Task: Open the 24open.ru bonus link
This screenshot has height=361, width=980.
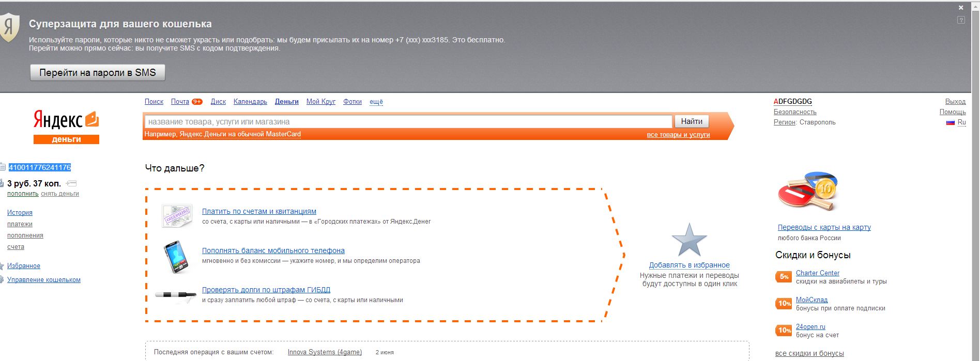Action: [810, 326]
